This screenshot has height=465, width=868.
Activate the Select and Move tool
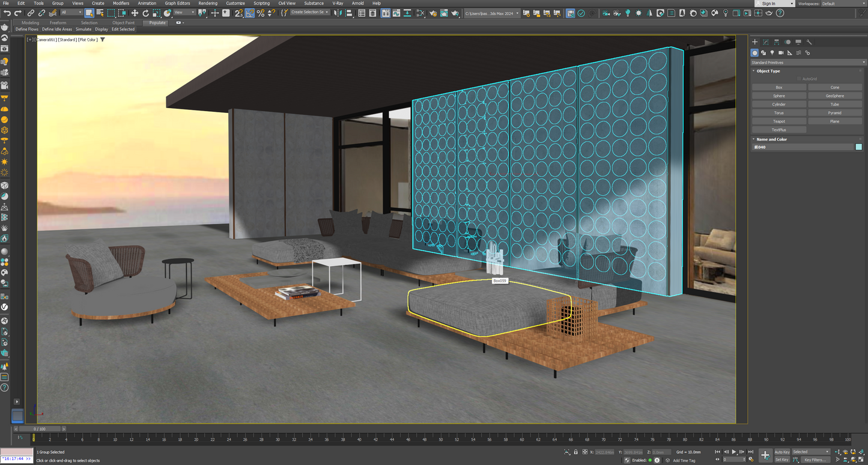click(x=135, y=13)
